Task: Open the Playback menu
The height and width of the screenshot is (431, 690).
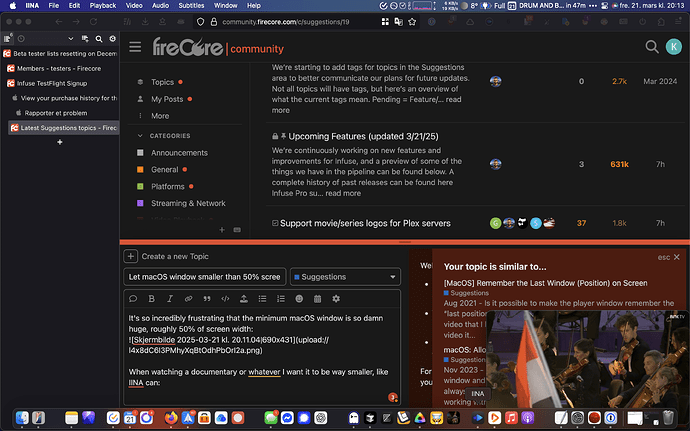Action: (x=103, y=6)
